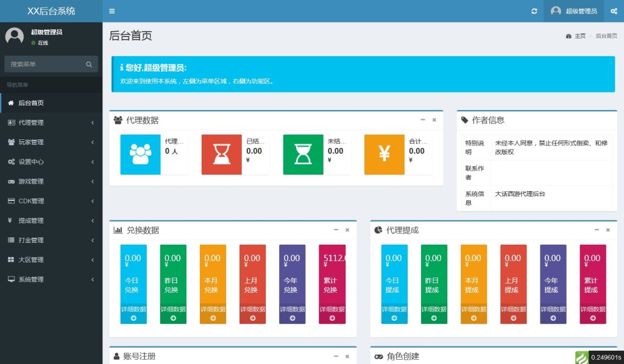Click the hamburger menu to collapse the sidebar
The width and height of the screenshot is (624, 364).
pos(112,11)
